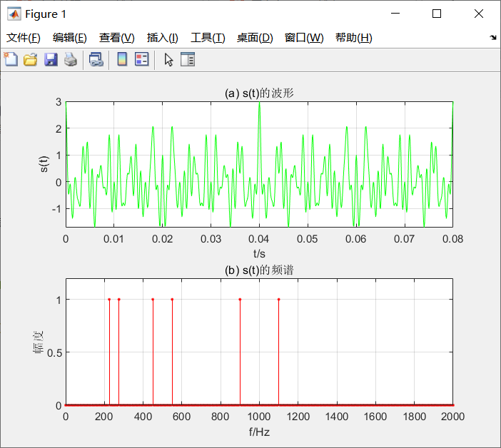Open the 编辑(E) menu

[x=70, y=38]
